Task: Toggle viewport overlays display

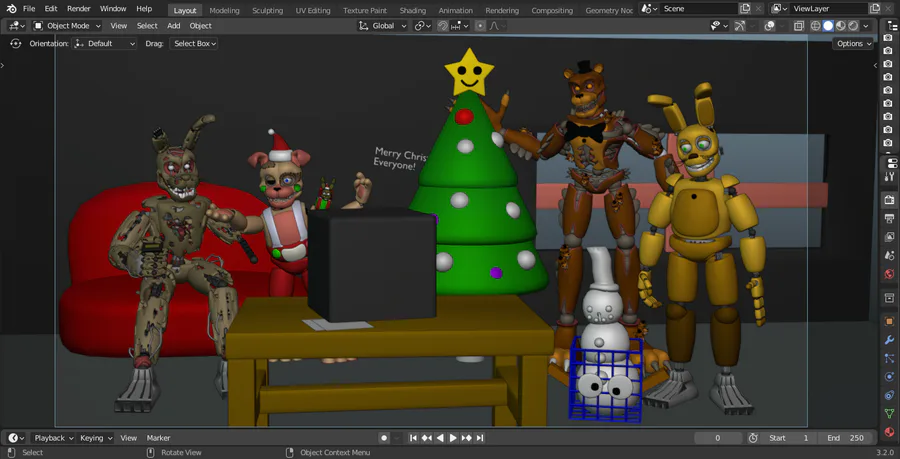Action: (770, 26)
